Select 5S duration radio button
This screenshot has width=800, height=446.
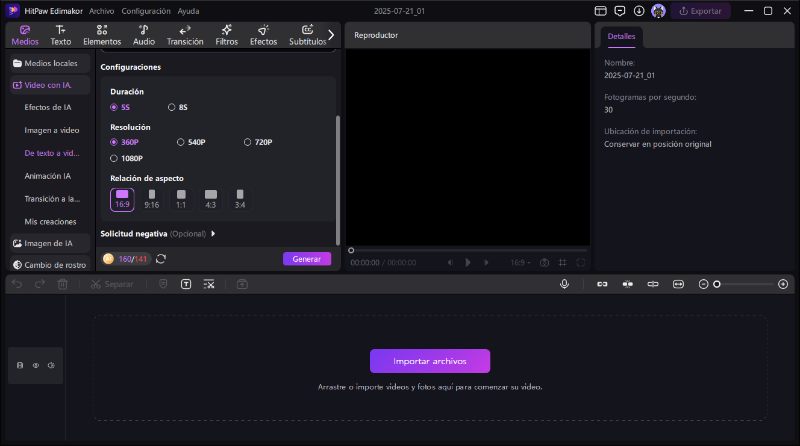tap(114, 107)
